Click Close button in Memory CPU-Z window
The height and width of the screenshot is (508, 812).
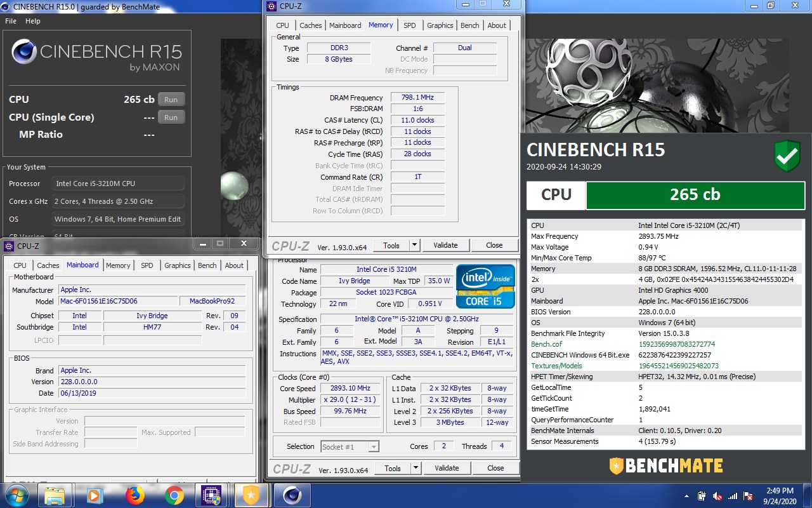coord(494,245)
